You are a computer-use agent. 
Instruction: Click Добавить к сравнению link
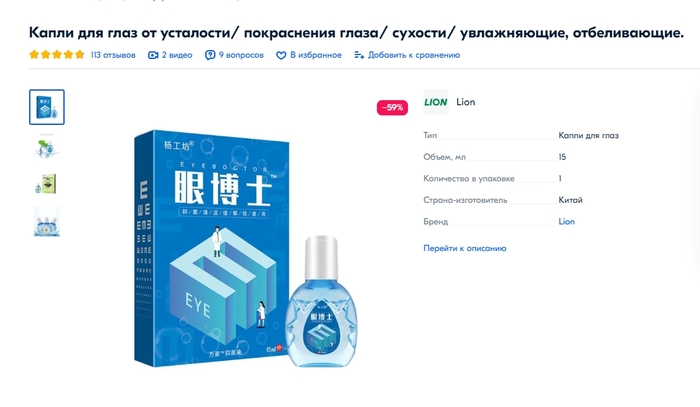click(414, 55)
